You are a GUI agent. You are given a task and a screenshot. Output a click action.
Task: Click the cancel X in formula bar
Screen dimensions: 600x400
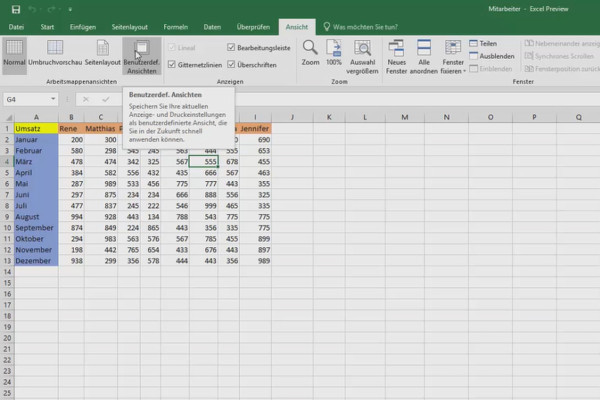(x=86, y=99)
